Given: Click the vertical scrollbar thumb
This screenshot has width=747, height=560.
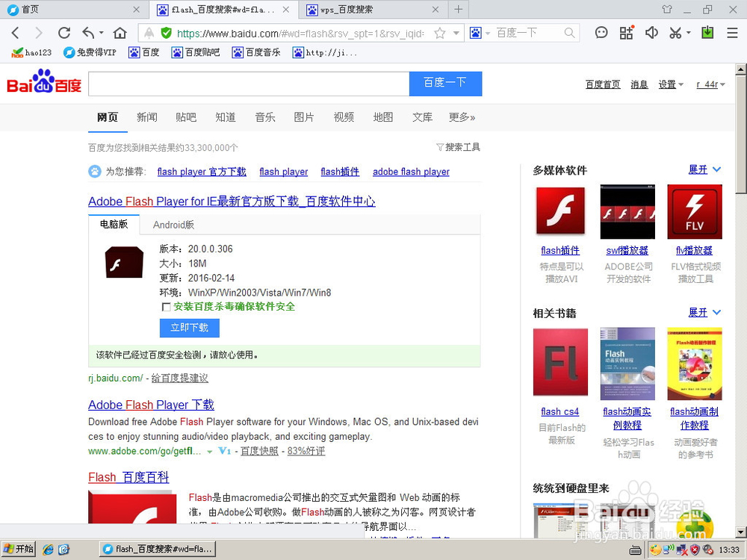Looking at the screenshot, I should pos(741,134).
